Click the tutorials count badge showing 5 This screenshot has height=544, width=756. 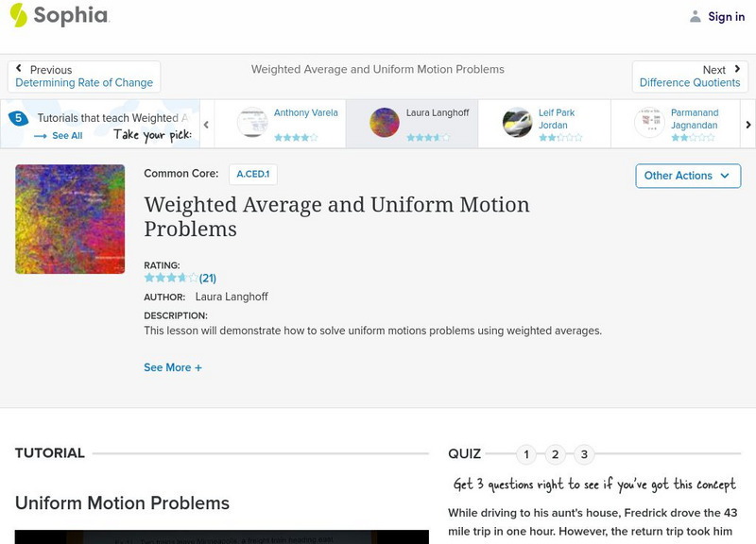(x=18, y=118)
